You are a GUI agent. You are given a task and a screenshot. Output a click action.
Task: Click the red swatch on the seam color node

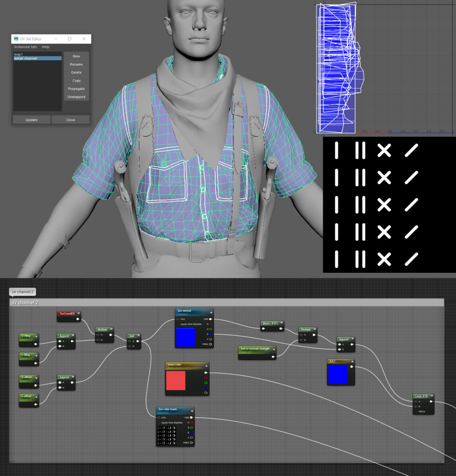176,380
